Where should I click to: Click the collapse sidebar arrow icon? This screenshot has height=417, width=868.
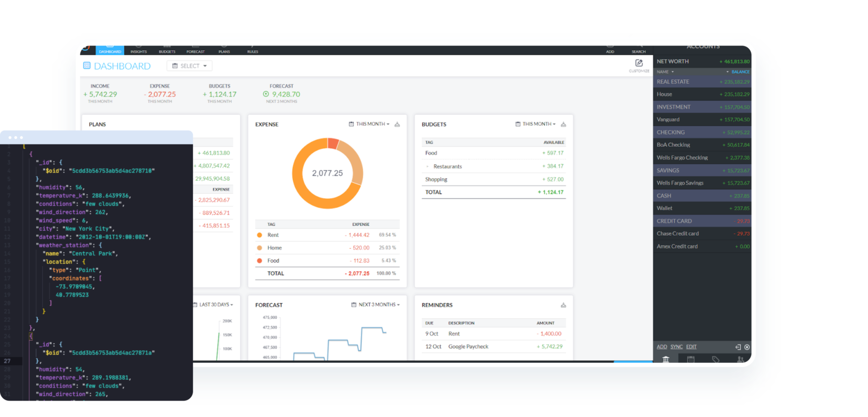738,347
